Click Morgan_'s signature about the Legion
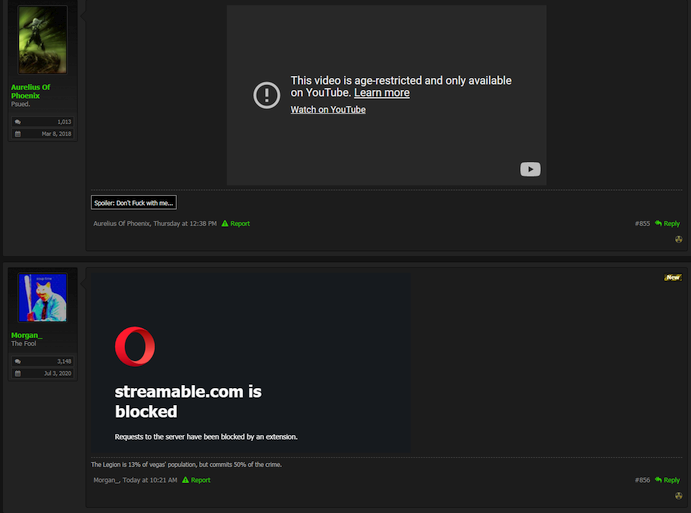The width and height of the screenshot is (691, 513). coord(186,465)
